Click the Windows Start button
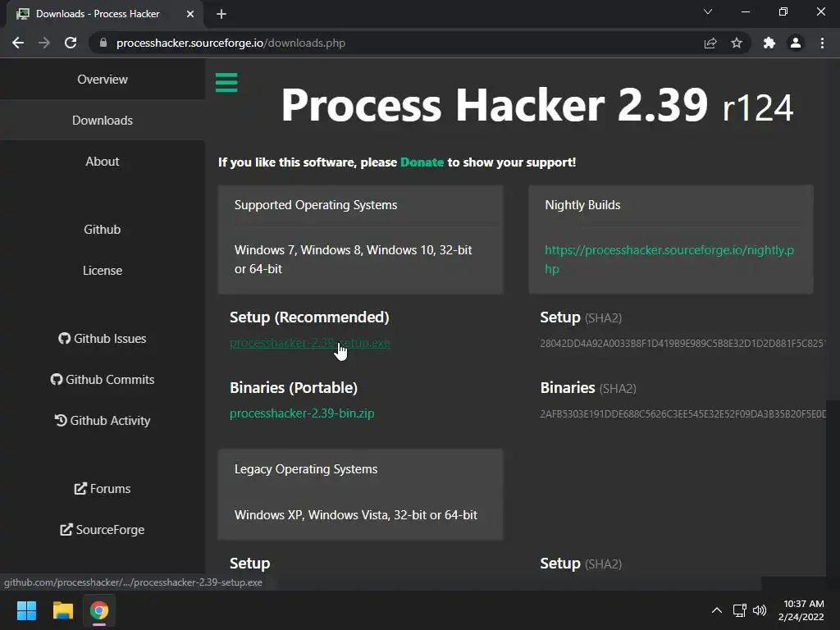Screen dimensions: 840x630 pos(26,610)
